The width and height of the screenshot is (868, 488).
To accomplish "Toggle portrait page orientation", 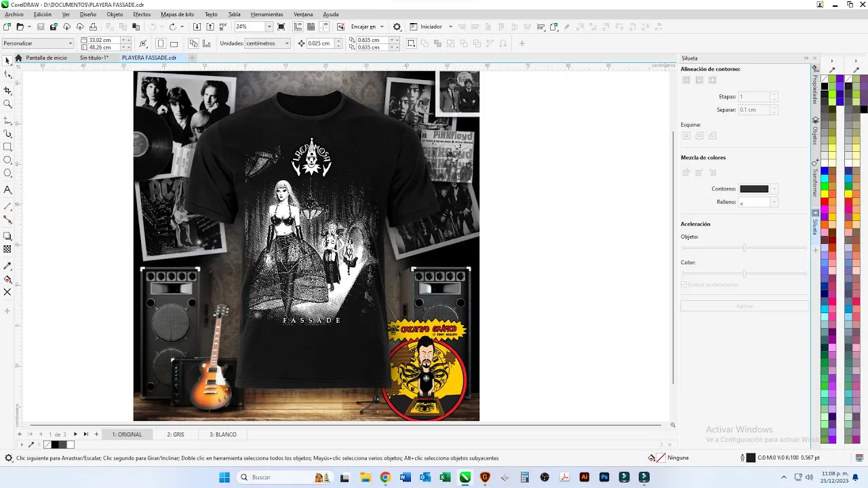I will 161,43.
